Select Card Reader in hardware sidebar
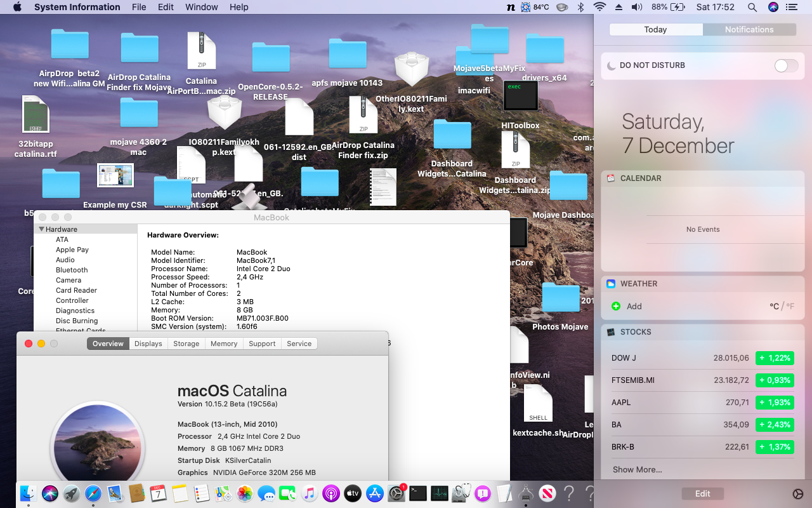Image resolution: width=812 pixels, height=508 pixels. 76,290
